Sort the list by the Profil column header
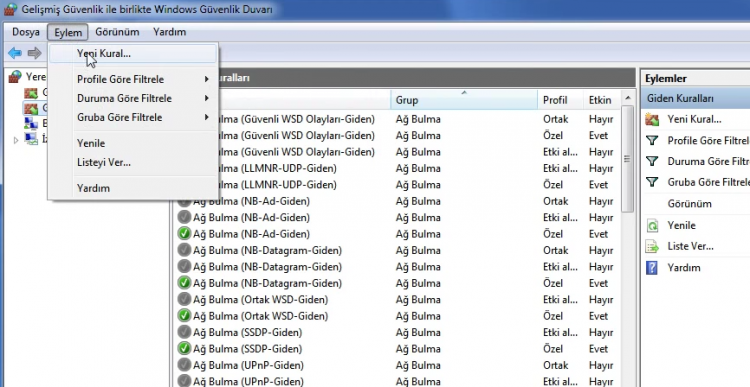750x387 pixels. (561, 100)
